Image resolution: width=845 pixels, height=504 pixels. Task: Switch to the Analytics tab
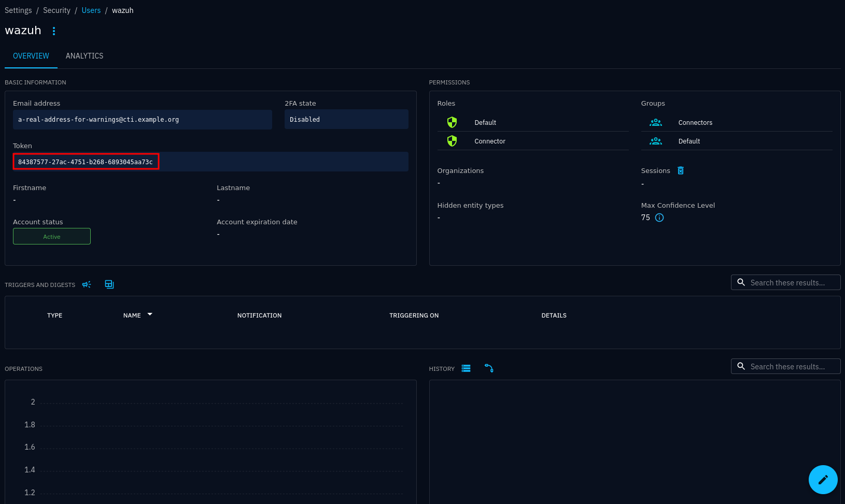click(84, 56)
